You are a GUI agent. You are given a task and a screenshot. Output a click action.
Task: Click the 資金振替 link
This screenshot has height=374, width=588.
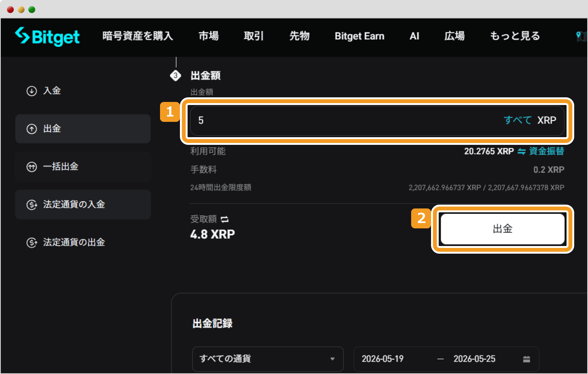547,151
